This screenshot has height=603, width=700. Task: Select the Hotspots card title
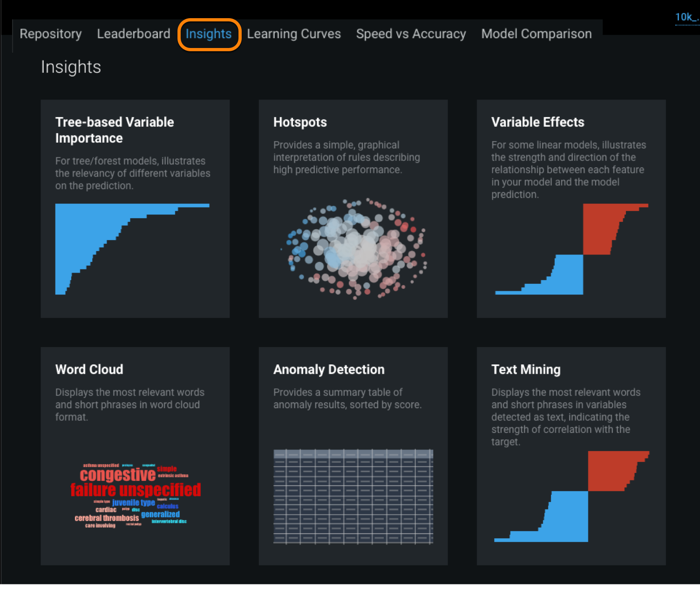coord(300,122)
